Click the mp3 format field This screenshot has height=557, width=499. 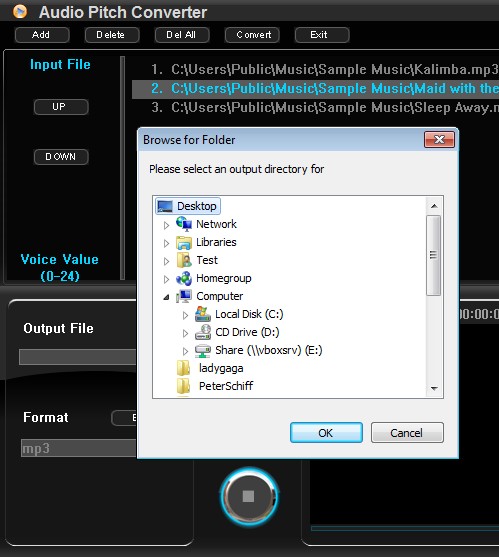tap(79, 448)
